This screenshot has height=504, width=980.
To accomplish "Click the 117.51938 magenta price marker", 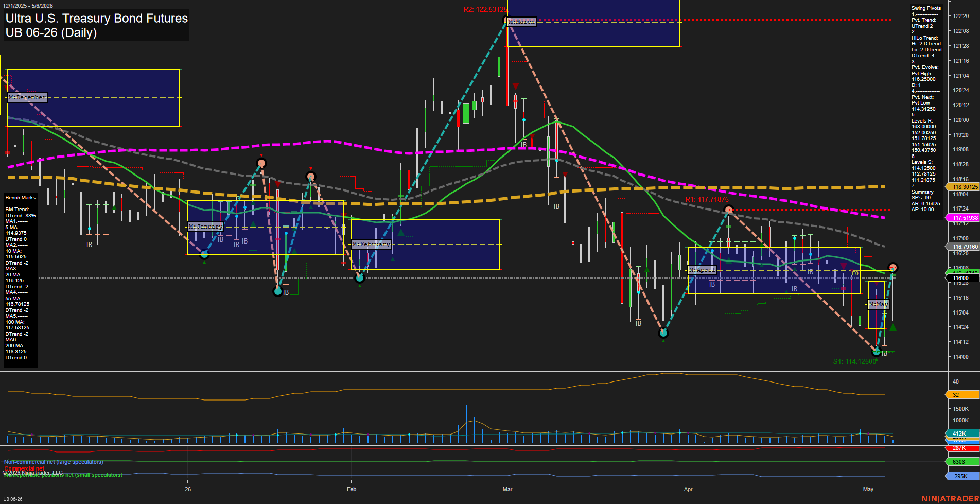I will (962, 218).
